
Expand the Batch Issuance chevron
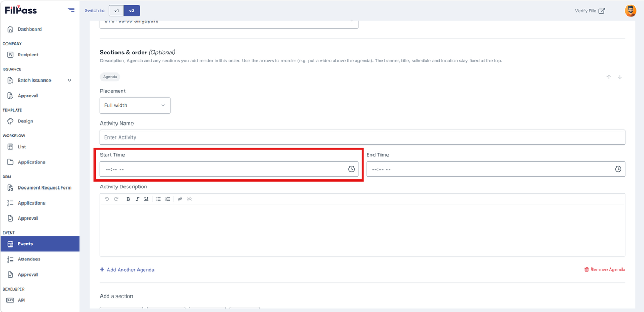coord(69,81)
